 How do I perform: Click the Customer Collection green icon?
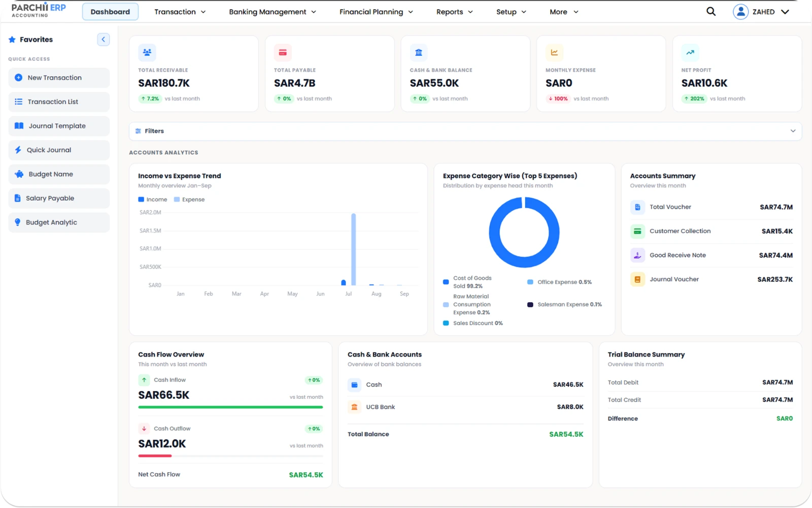coord(637,231)
